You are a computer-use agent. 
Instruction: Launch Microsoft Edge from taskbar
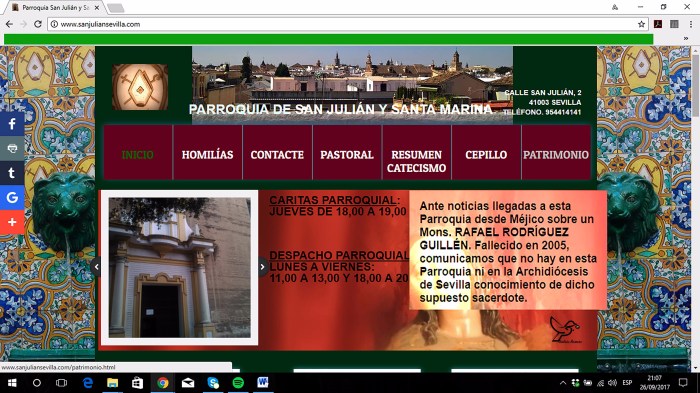point(88,383)
